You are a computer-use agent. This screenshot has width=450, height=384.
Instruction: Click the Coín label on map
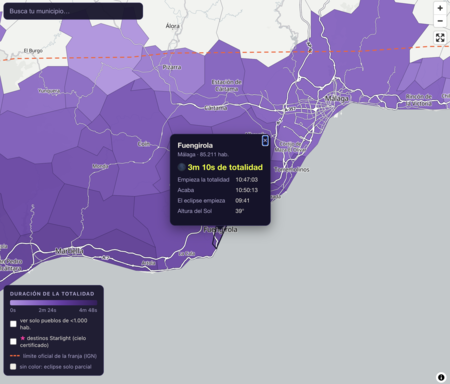click(143, 144)
